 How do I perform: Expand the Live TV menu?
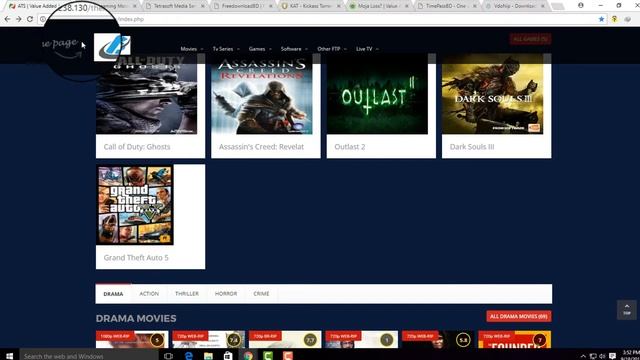(x=367, y=49)
